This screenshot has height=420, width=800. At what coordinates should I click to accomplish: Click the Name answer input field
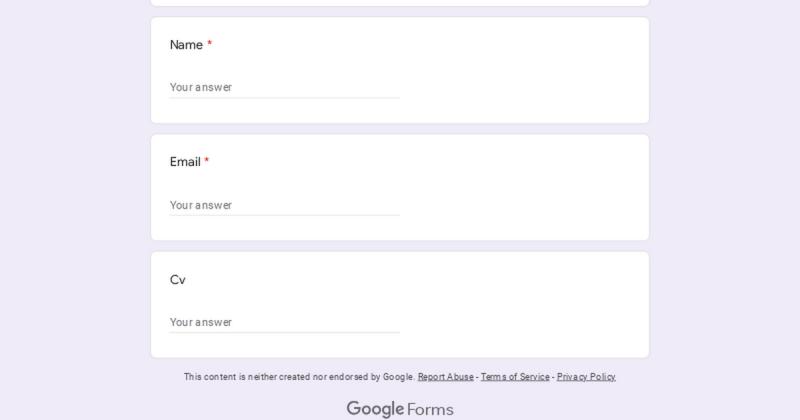[285, 87]
